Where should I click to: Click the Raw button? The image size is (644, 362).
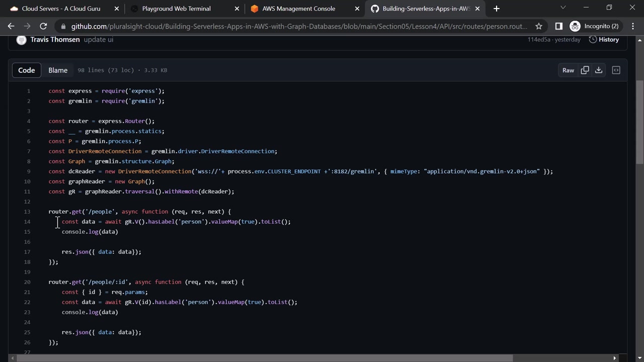[x=568, y=70]
